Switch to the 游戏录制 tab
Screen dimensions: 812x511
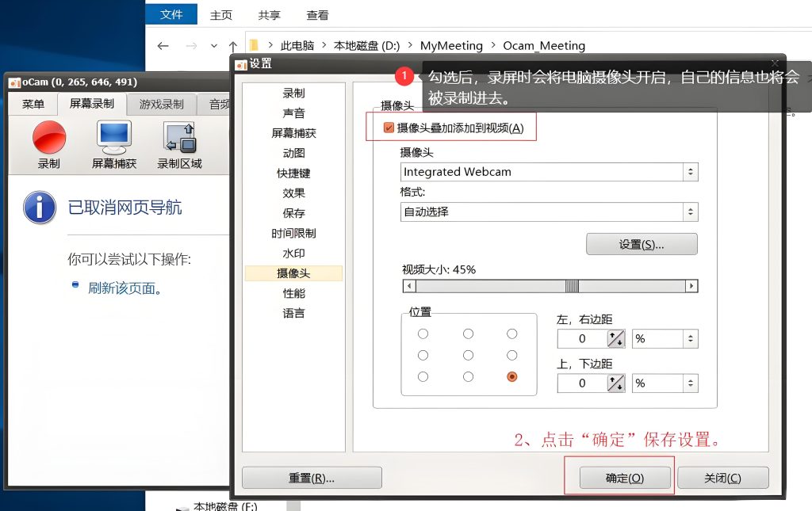pyautogui.click(x=162, y=105)
